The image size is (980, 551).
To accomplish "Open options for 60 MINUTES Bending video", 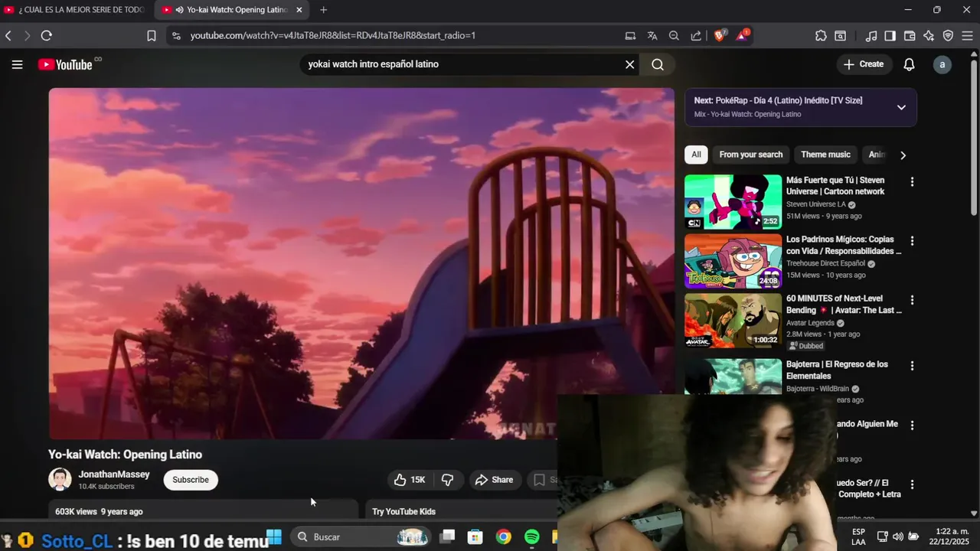I will [x=912, y=300].
